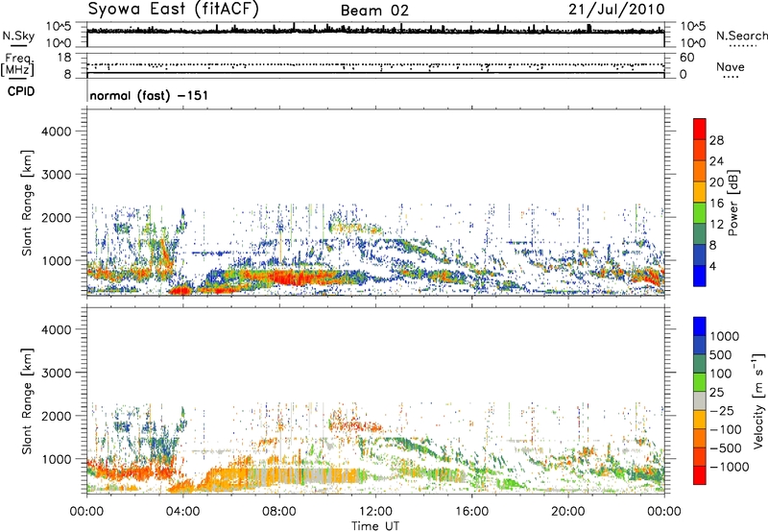Select the "Beam 02" heading
768x532 pixels.
click(x=374, y=11)
